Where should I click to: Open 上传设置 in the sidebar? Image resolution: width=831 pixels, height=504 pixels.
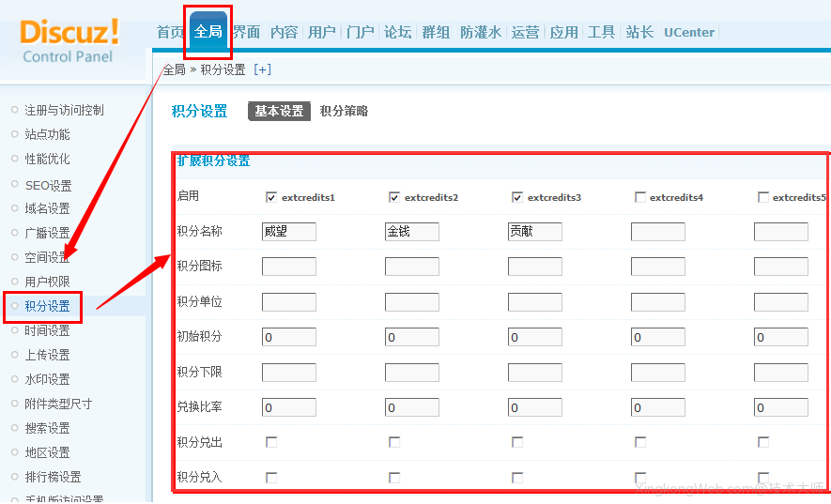(x=47, y=355)
